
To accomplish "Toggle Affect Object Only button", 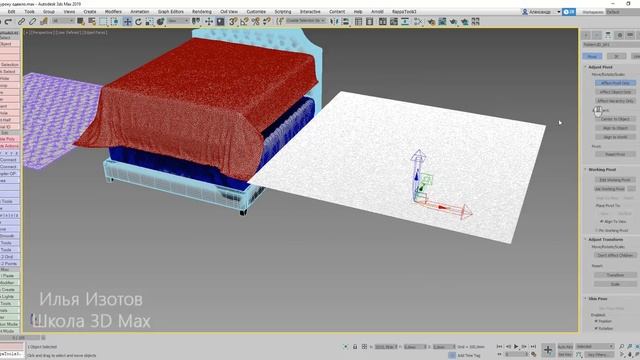I will [615, 92].
